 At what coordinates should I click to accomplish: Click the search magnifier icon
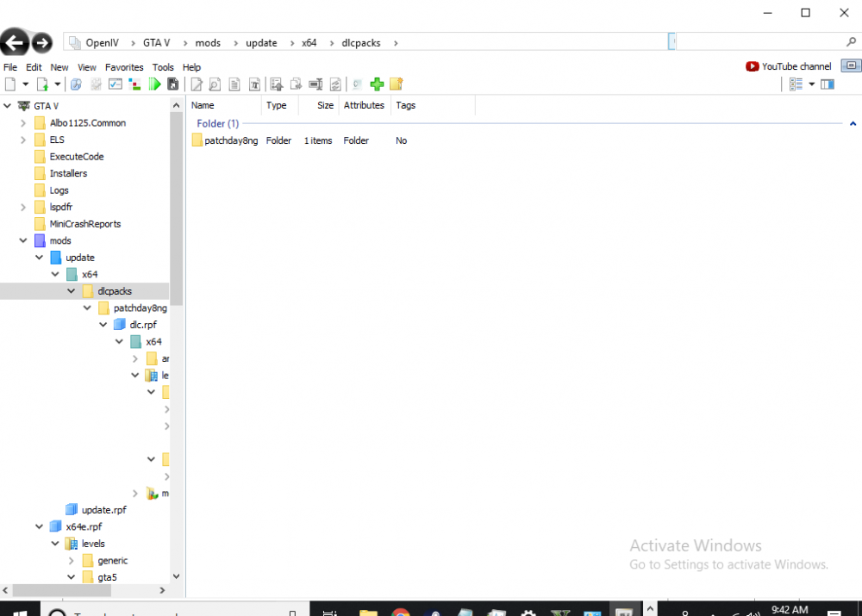(x=852, y=42)
